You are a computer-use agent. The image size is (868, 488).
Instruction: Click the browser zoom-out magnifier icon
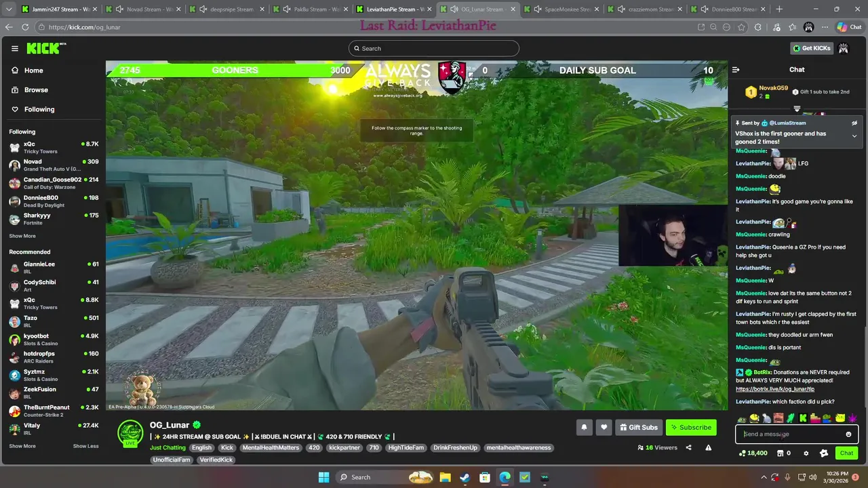(713, 27)
